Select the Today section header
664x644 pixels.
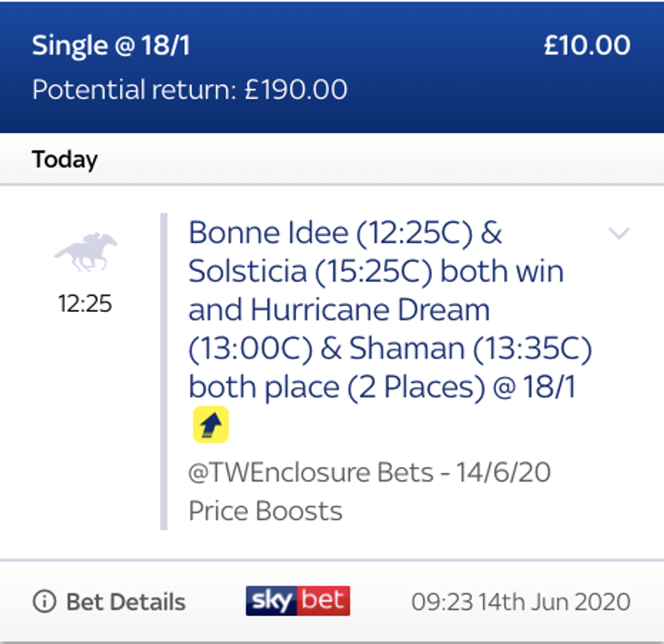pyautogui.click(x=64, y=159)
